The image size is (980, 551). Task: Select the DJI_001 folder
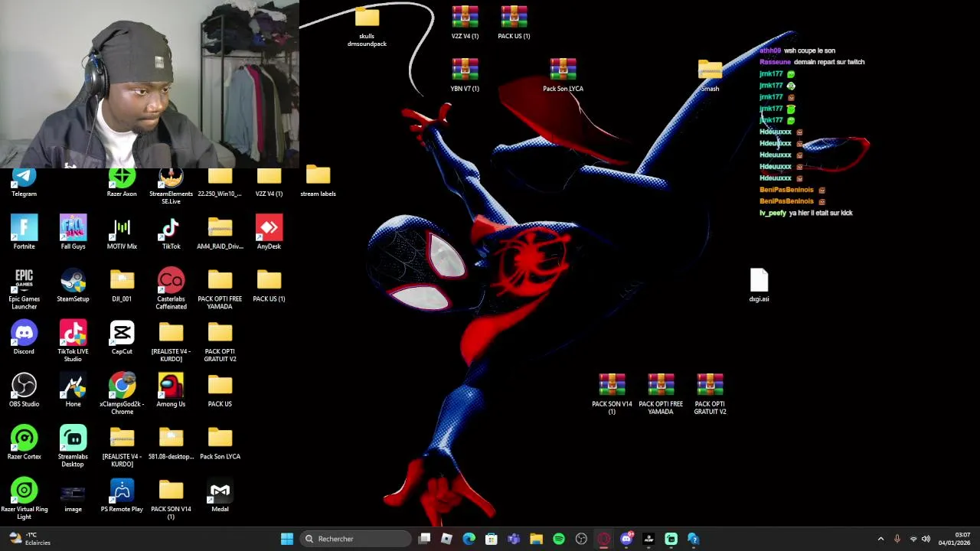click(x=122, y=285)
